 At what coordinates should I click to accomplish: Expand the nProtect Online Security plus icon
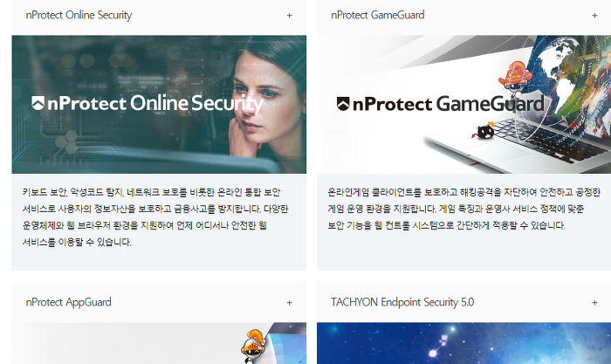[289, 16]
